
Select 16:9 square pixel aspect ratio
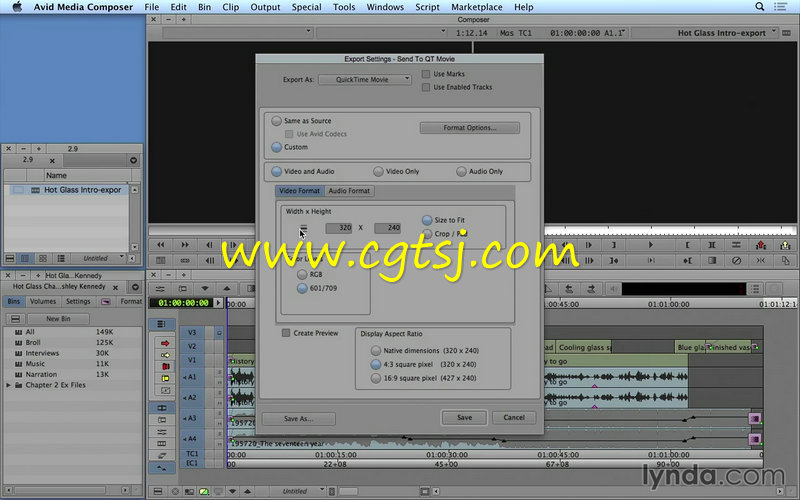click(376, 378)
